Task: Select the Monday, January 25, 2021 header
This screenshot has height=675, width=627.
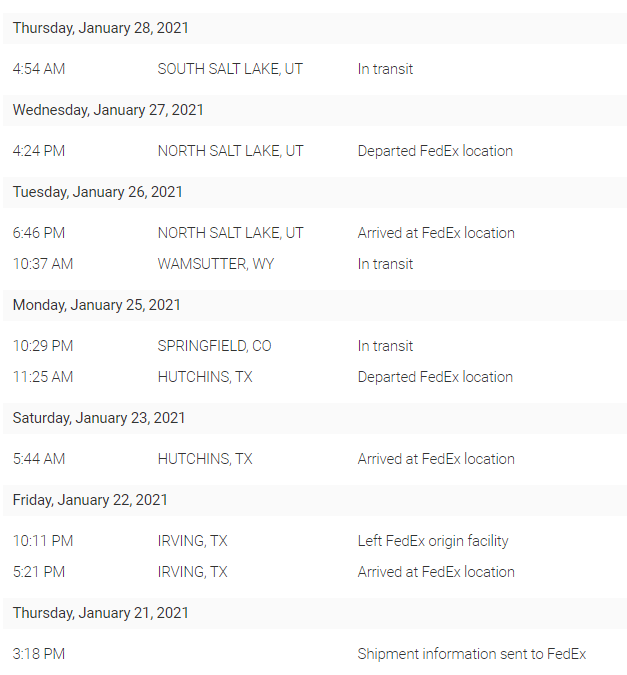Action: coord(99,305)
